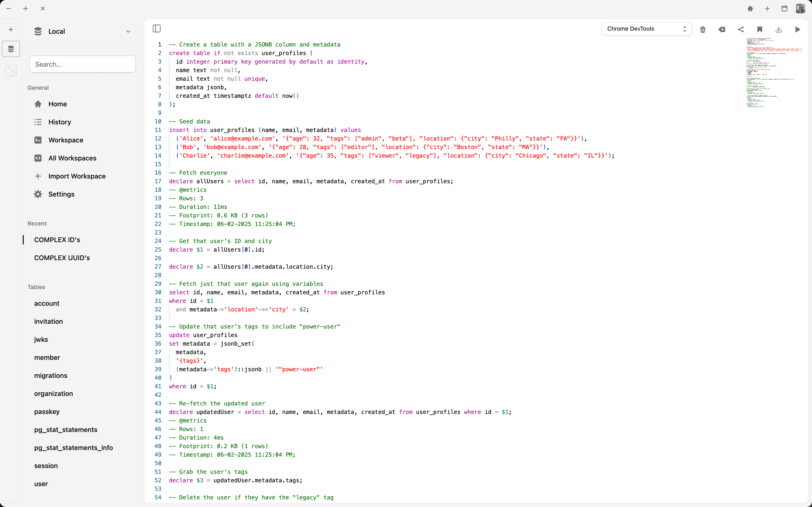Click line number 17 in the gutter
The height and width of the screenshot is (507, 812).
click(x=158, y=181)
